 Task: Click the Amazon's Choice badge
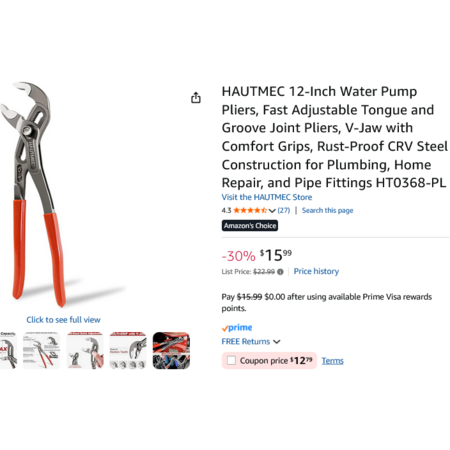(250, 226)
